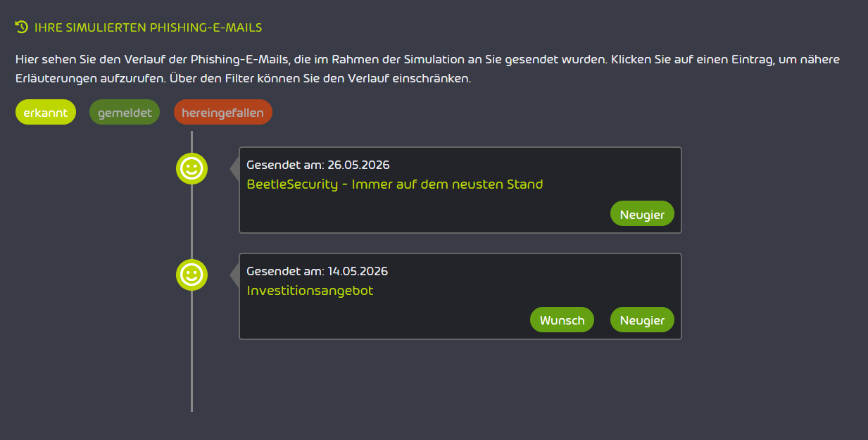
Task: Click the "Ihre simulierten Phishing-E-Mails" heading
Action: coord(148,27)
